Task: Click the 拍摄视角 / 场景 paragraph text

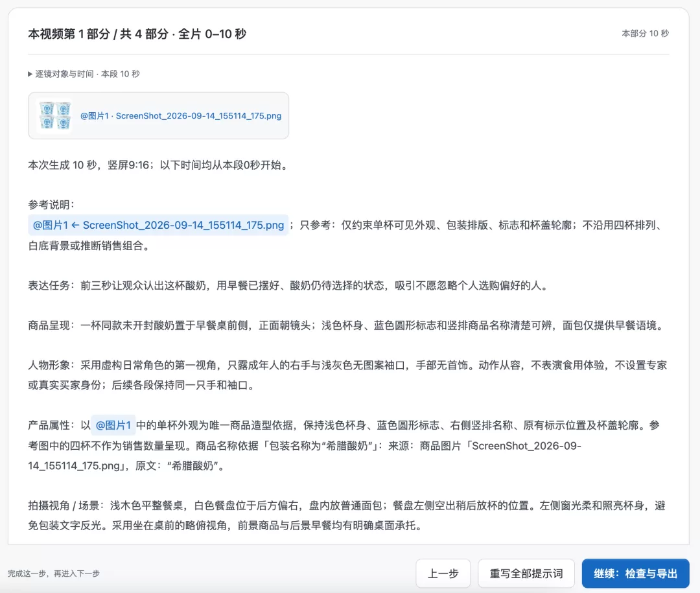Action: [x=347, y=515]
